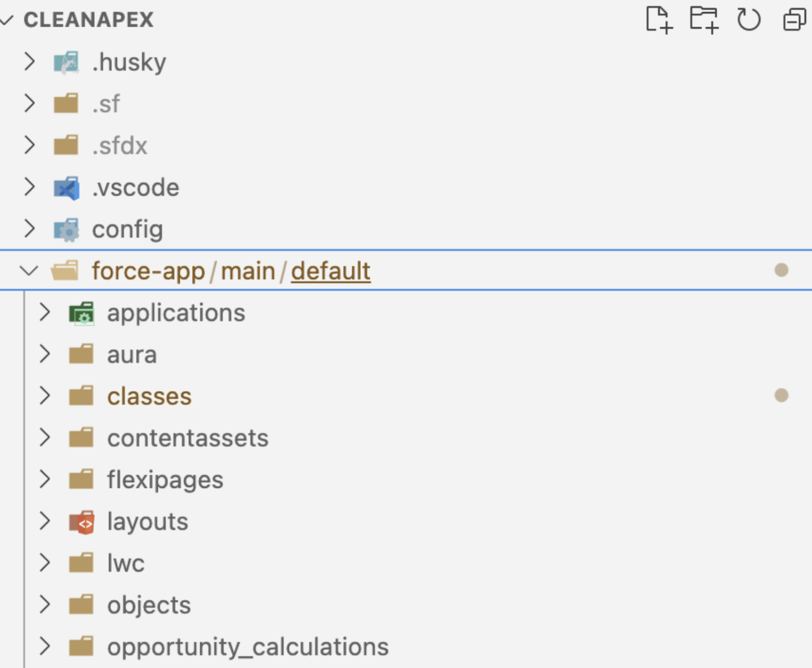
Task: Collapse the CLEANAPEX section header
Action: click(7, 20)
